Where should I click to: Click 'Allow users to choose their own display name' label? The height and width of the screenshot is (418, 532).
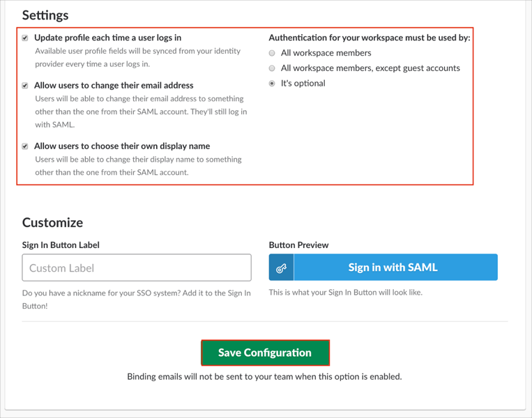[x=122, y=146]
